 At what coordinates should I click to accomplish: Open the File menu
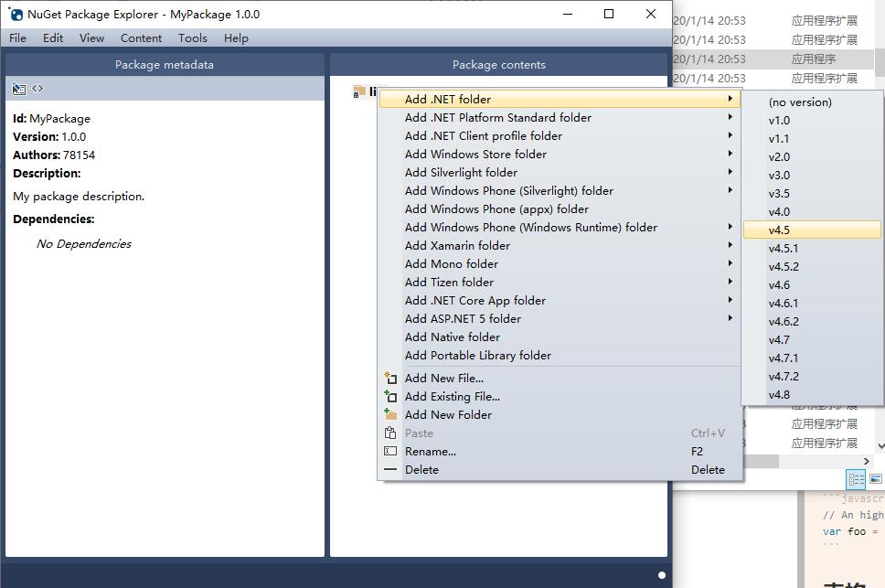click(17, 37)
